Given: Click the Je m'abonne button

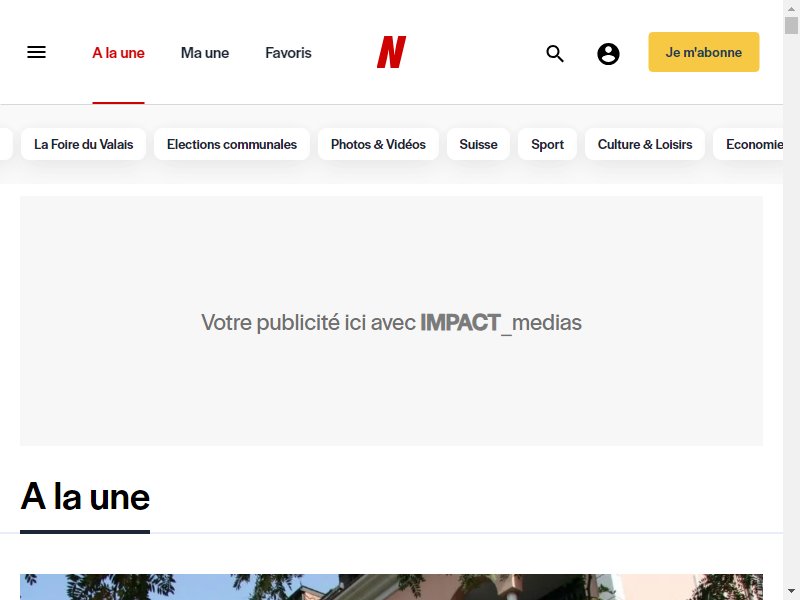Looking at the screenshot, I should (704, 52).
